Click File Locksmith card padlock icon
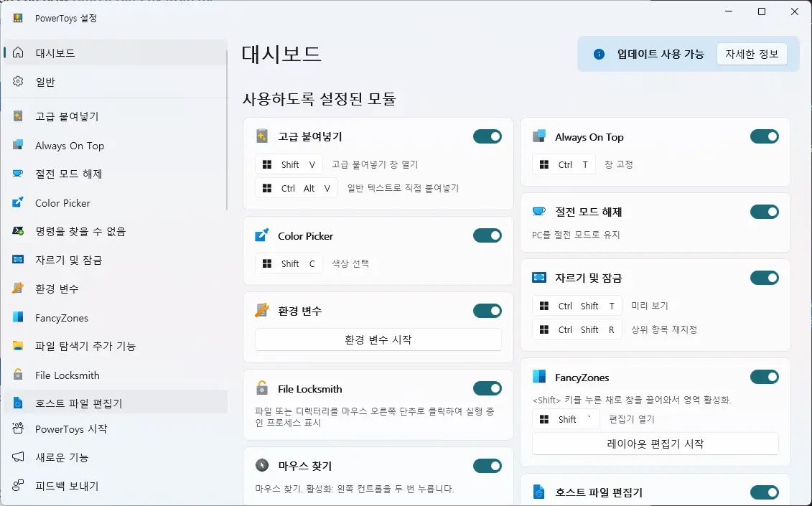 point(262,388)
